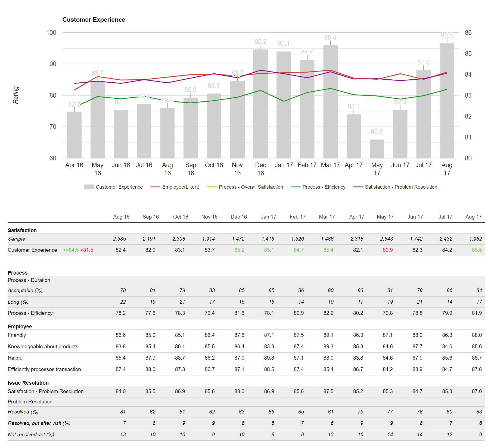Click green 85.5 value in Aug 17

(x=477, y=250)
